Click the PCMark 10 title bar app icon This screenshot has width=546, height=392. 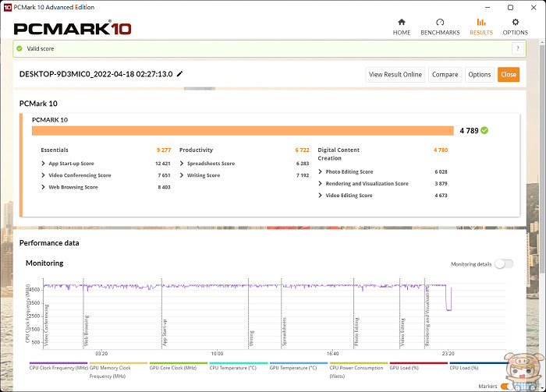[x=7, y=7]
